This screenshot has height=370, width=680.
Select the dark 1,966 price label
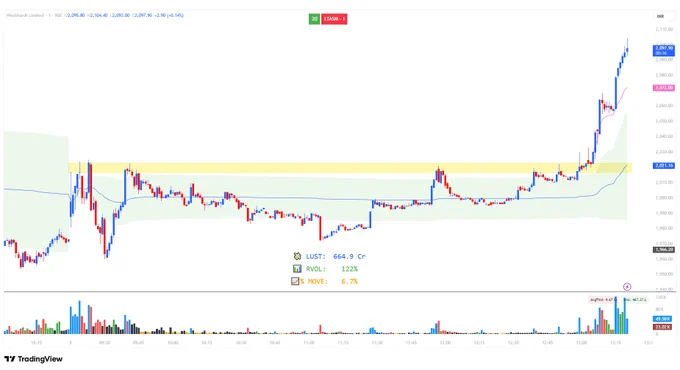[664, 250]
